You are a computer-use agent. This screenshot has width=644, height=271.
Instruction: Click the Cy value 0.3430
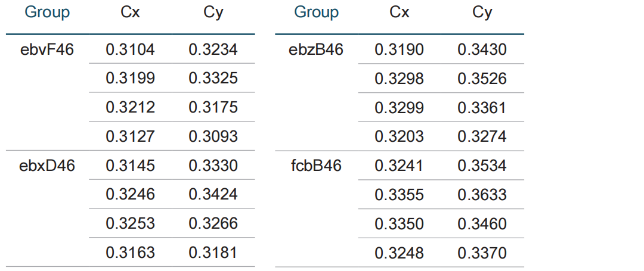(482, 49)
